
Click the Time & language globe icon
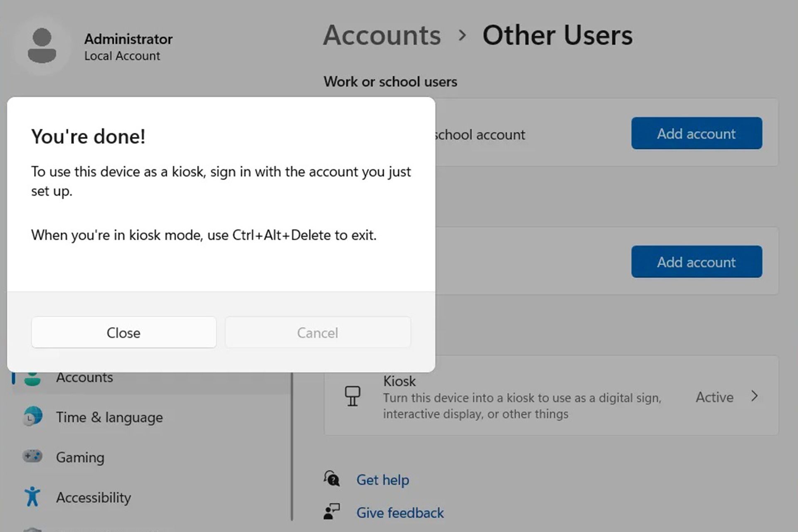[32, 416]
